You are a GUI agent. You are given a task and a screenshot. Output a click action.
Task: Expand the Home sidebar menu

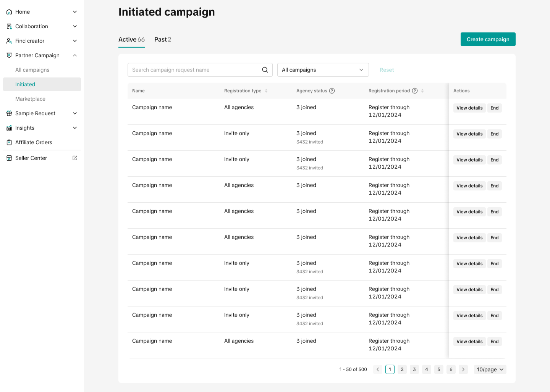[75, 12]
